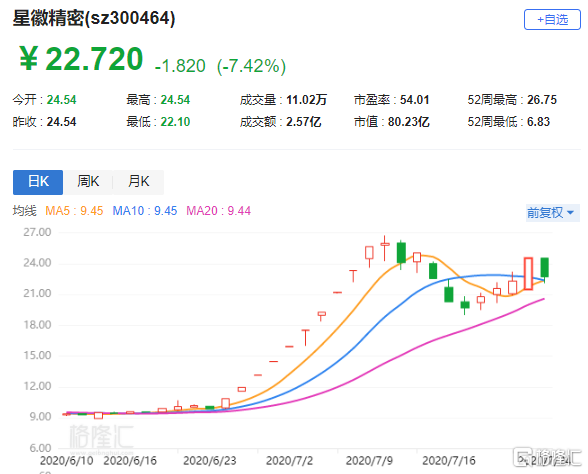This screenshot has height=474, width=588.
Task: Click the 27.00 y-axis price label
Action: (x=37, y=232)
